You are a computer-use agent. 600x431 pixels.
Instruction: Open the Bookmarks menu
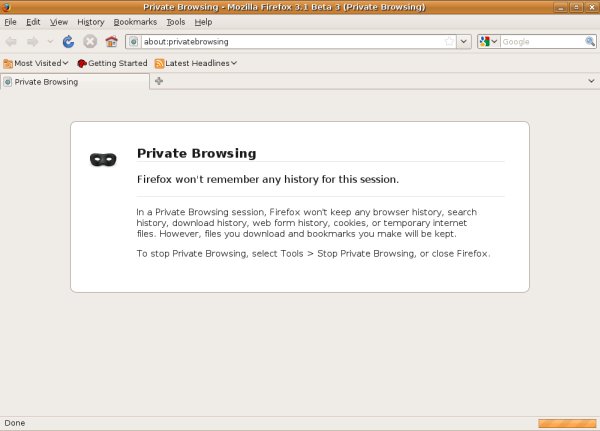(135, 22)
